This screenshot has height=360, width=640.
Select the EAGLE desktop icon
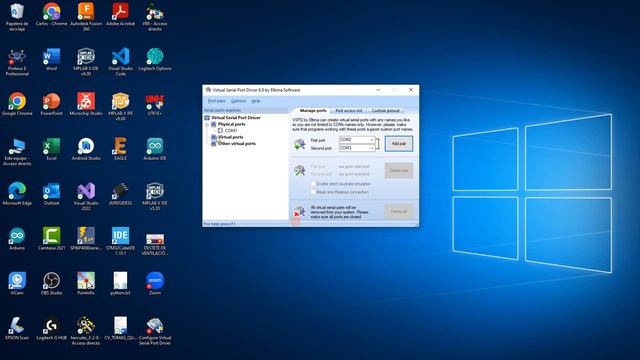tap(120, 149)
